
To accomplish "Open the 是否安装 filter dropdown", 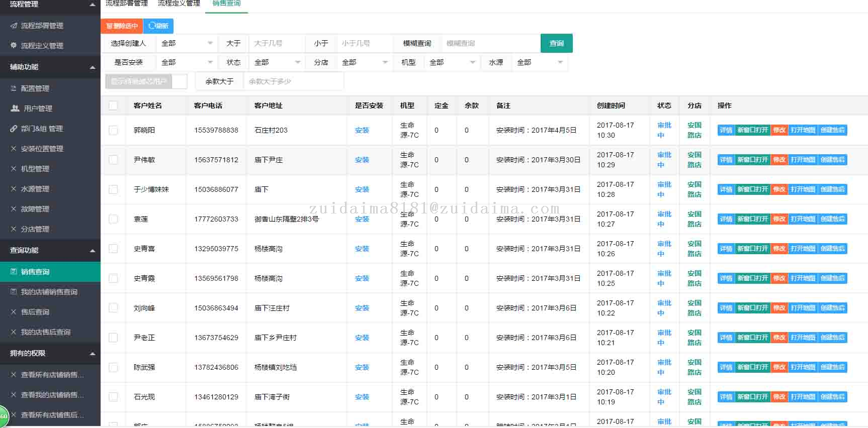I will [x=187, y=62].
